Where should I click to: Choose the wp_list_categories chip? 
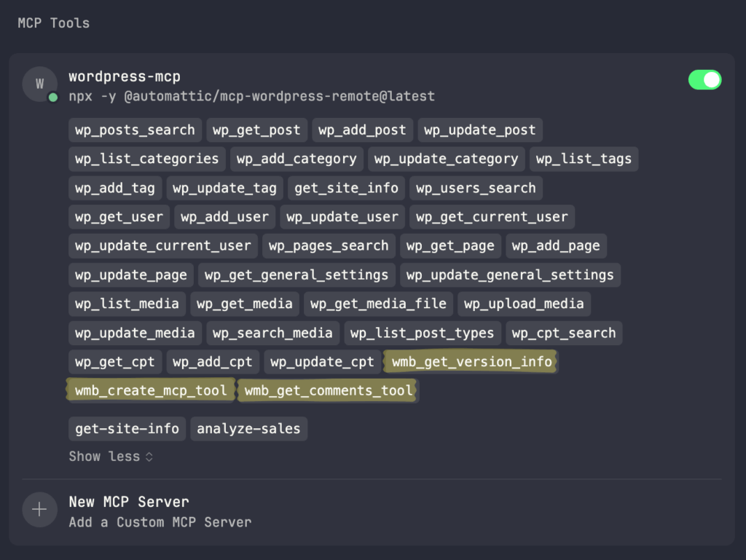point(147,159)
